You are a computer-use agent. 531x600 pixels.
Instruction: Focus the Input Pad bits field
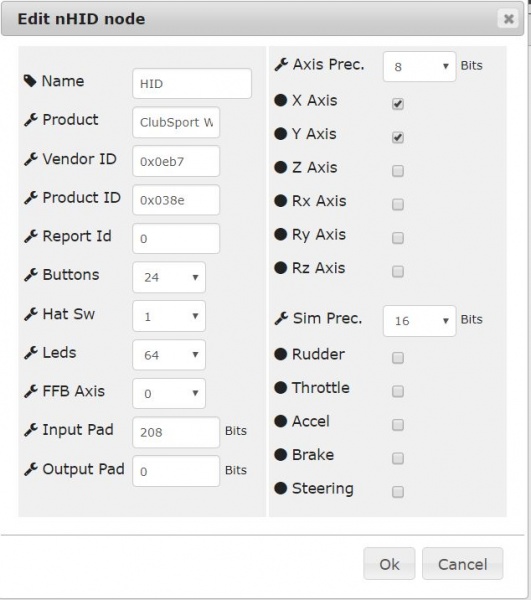pos(176,432)
